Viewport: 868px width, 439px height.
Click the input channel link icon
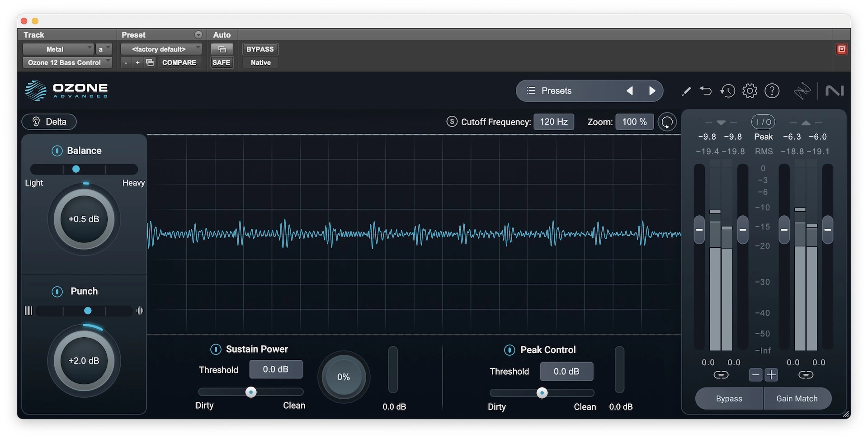point(721,375)
